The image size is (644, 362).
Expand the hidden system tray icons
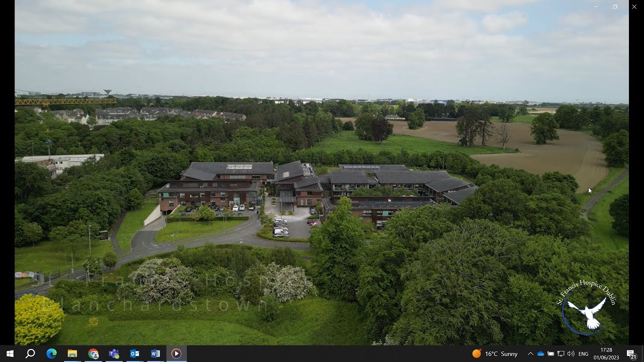pos(530,354)
